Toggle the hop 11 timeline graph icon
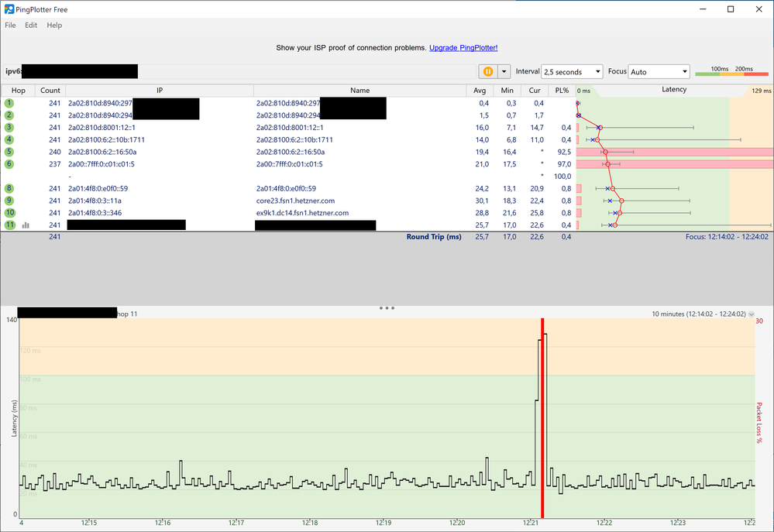Screen dimensions: 774x532 [26, 225]
